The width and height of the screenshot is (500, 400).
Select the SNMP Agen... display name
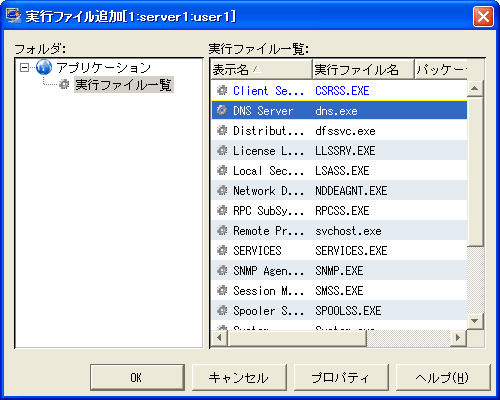point(268,271)
